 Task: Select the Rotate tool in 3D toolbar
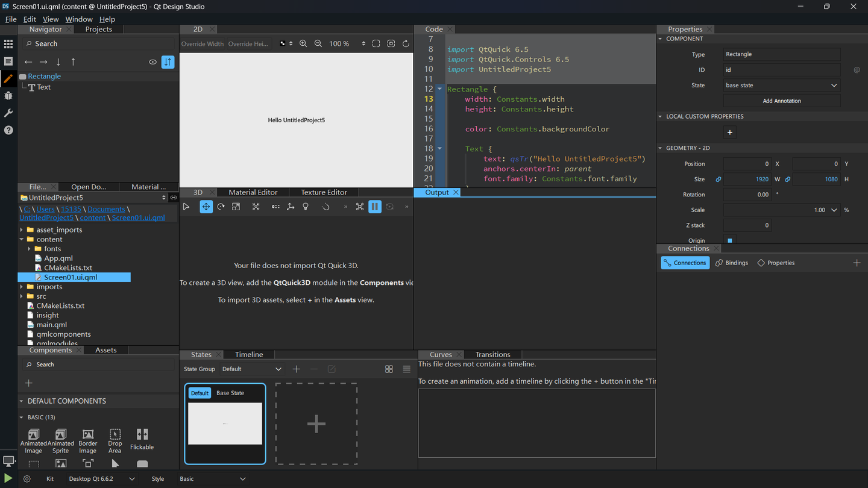[221, 207]
